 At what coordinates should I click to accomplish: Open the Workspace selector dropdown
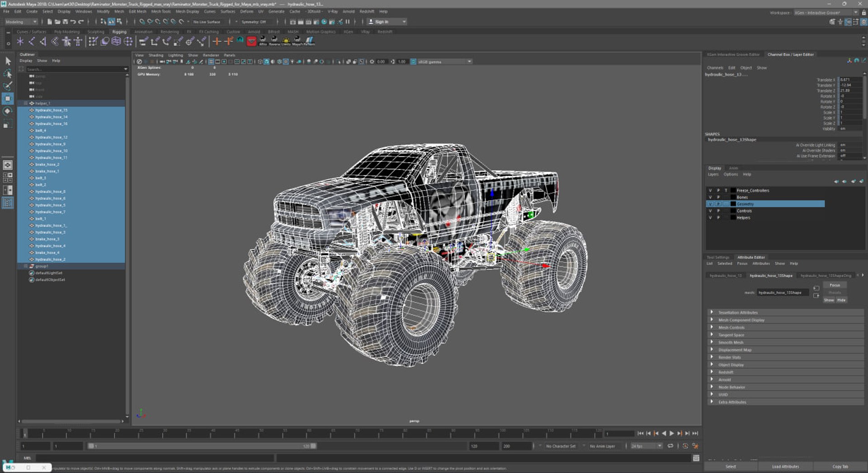tap(826, 13)
